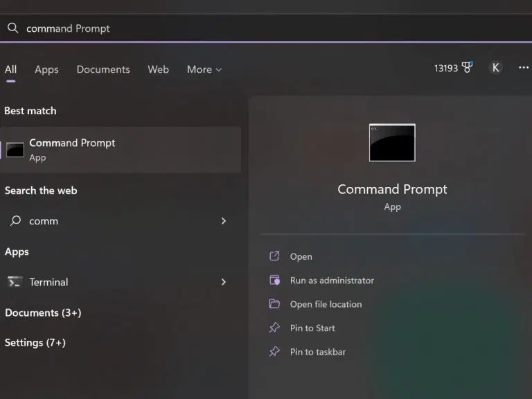Click the Open action icon
This screenshot has width=532, height=399.
coord(274,256)
